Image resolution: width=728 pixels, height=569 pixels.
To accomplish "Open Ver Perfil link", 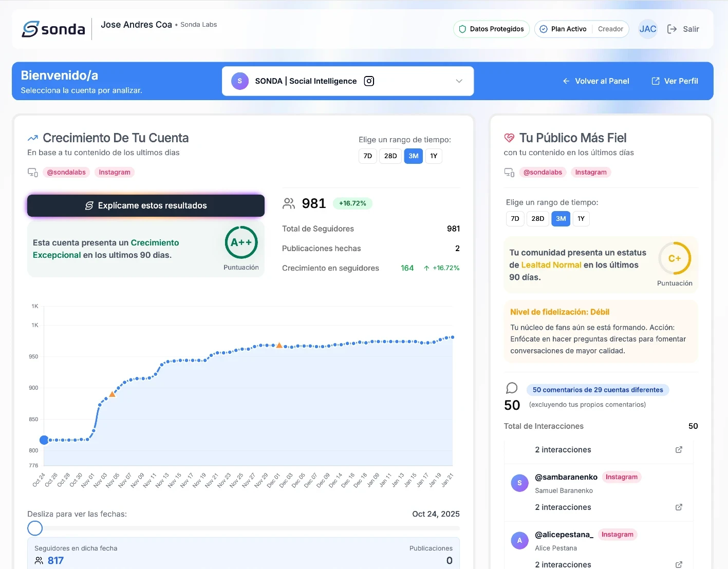I will [675, 81].
